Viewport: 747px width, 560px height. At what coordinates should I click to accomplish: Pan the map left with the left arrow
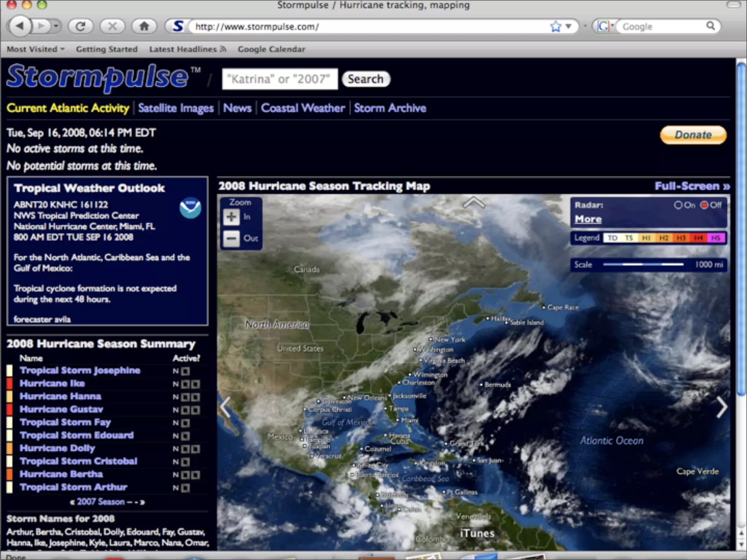click(x=226, y=407)
